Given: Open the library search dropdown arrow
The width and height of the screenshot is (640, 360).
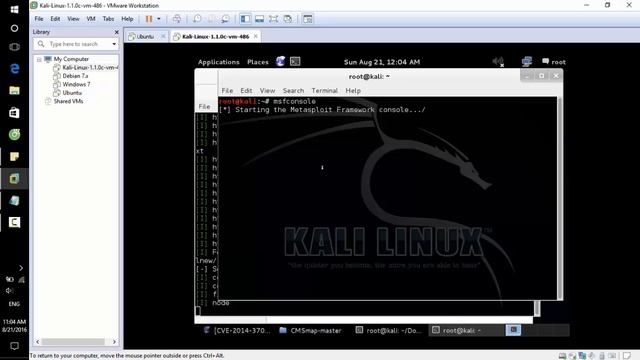Looking at the screenshot, I should coord(114,44).
